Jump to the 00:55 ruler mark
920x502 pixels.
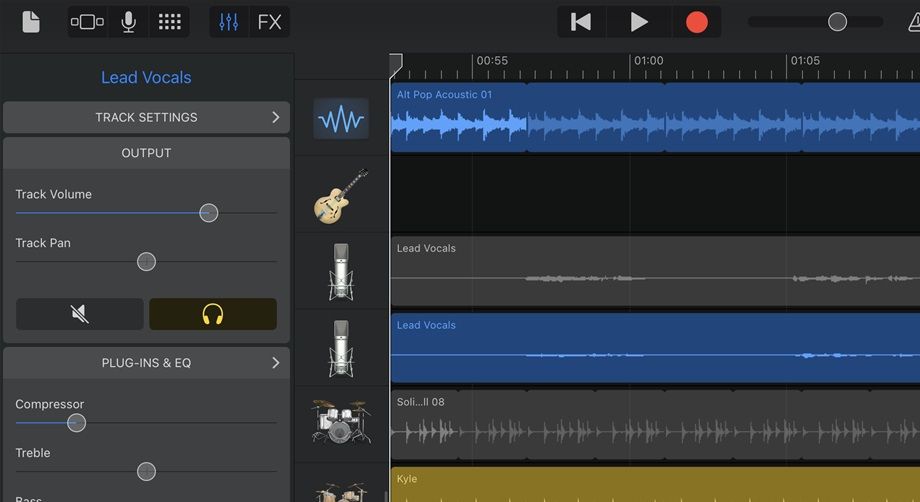[x=492, y=60]
